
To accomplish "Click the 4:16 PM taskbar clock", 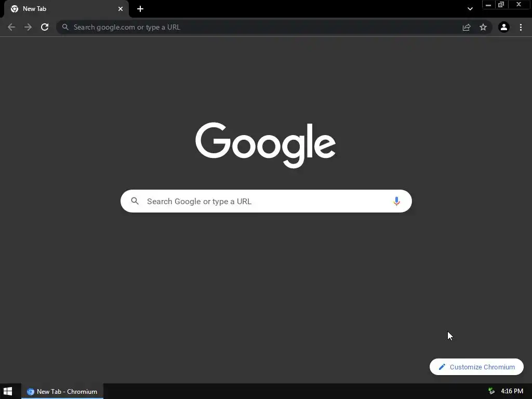I will coord(512,391).
